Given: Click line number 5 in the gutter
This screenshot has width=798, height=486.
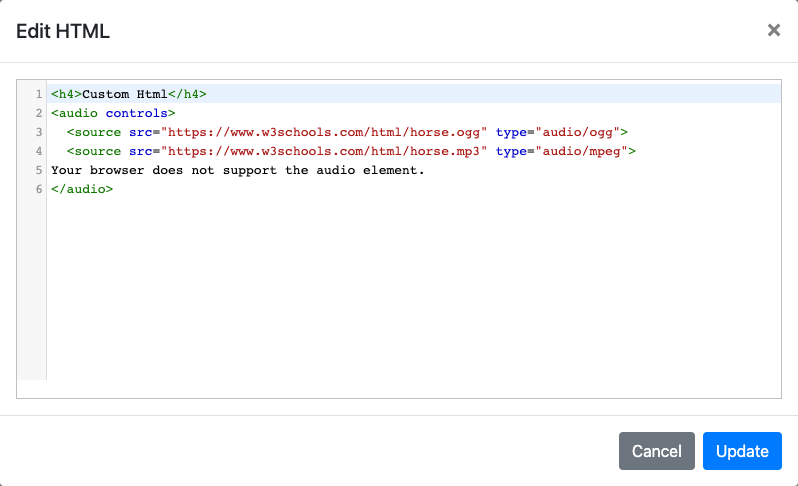Looking at the screenshot, I should [x=38, y=170].
